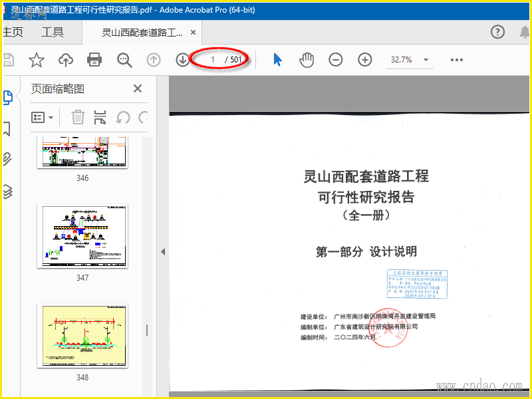Print the document via printer icon
The height and width of the screenshot is (399, 532).
point(94,60)
